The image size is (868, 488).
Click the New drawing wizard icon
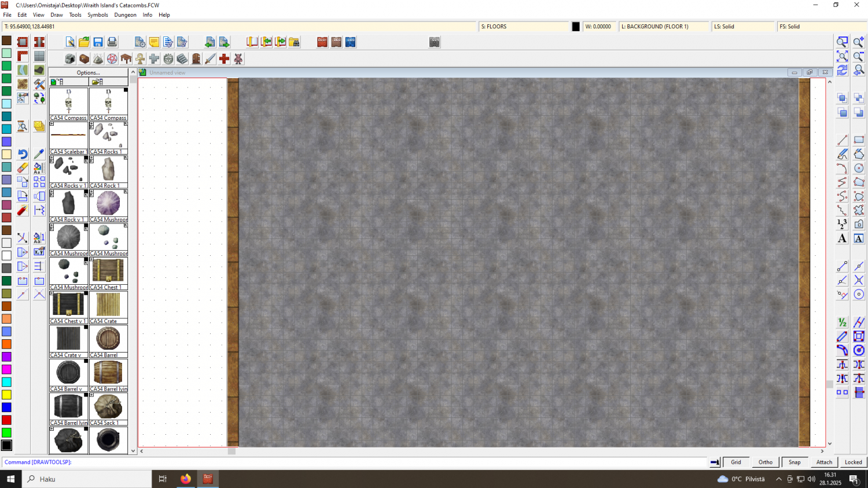click(70, 42)
